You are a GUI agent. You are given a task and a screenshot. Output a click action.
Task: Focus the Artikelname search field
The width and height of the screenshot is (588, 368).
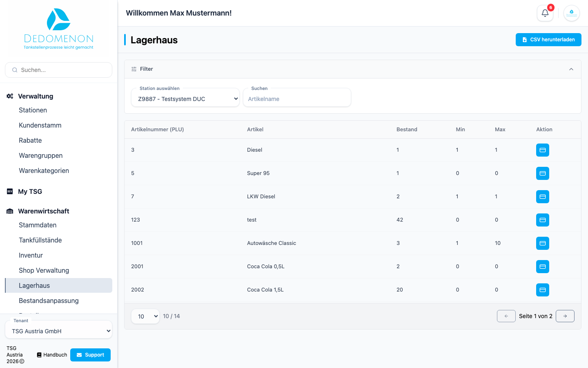[x=297, y=99]
